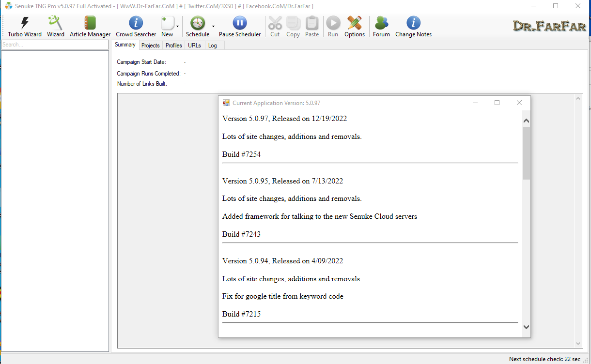The height and width of the screenshot is (364, 591).
Task: Switch to the Profiles tab
Action: pyautogui.click(x=173, y=45)
